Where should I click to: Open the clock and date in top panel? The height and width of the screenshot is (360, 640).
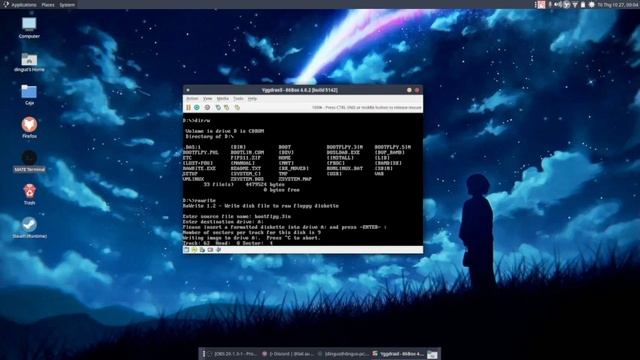(x=618, y=5)
